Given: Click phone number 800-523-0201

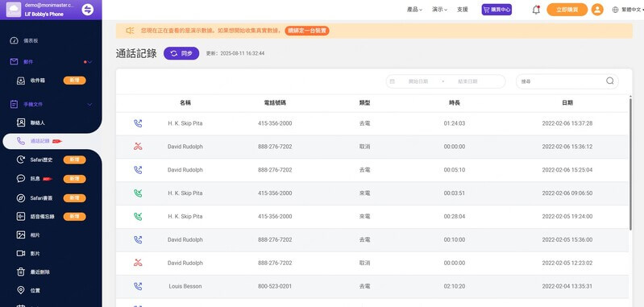Looking at the screenshot, I should [275, 286].
